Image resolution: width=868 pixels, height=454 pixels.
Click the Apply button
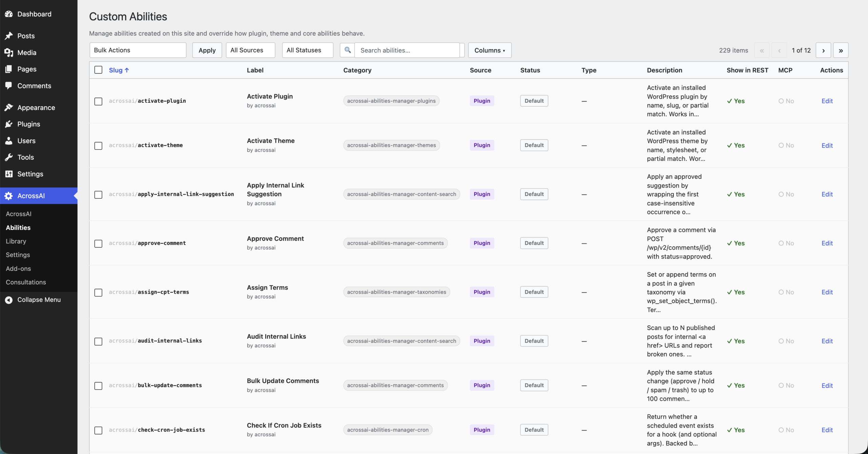(x=207, y=50)
